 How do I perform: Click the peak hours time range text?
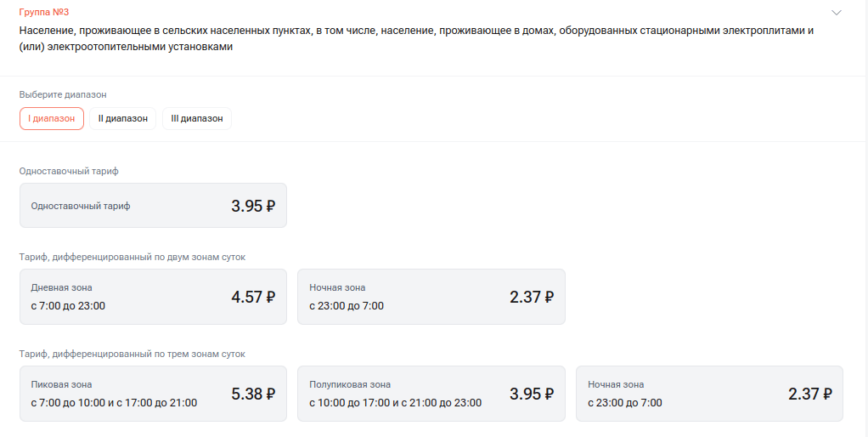(114, 403)
